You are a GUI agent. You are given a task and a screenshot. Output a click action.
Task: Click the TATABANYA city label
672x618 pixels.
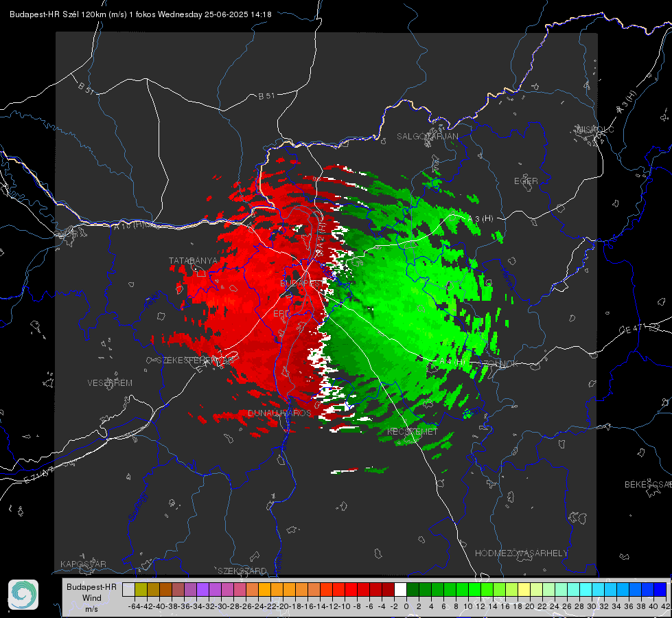(194, 261)
